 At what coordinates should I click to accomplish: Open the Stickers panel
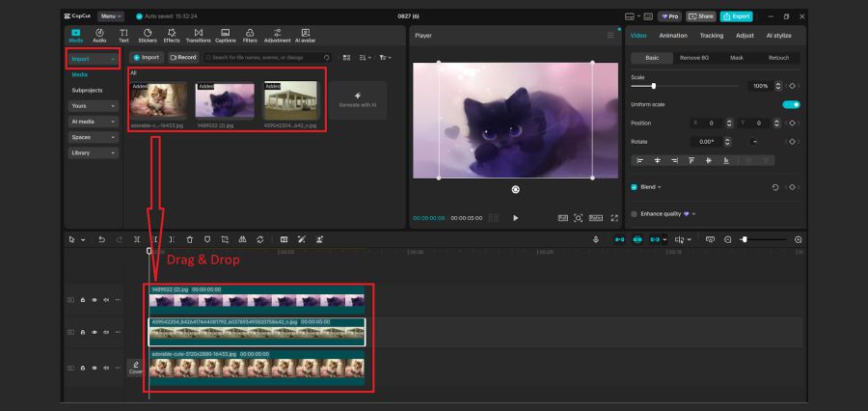click(x=148, y=36)
